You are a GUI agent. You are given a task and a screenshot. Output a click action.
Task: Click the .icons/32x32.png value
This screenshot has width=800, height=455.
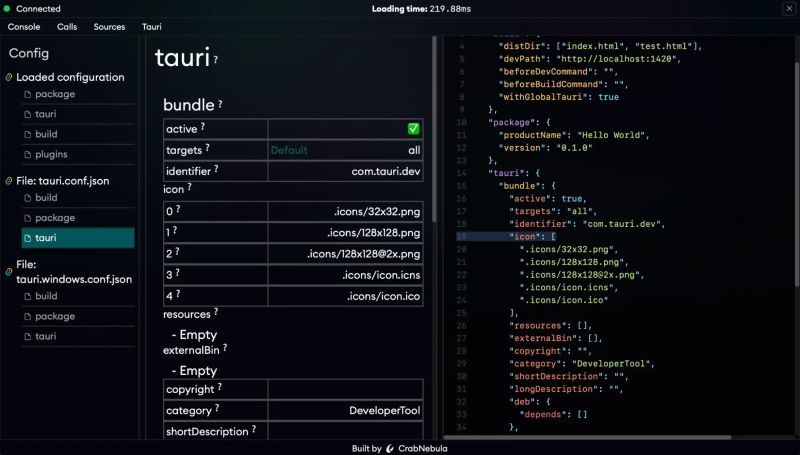tap(377, 212)
